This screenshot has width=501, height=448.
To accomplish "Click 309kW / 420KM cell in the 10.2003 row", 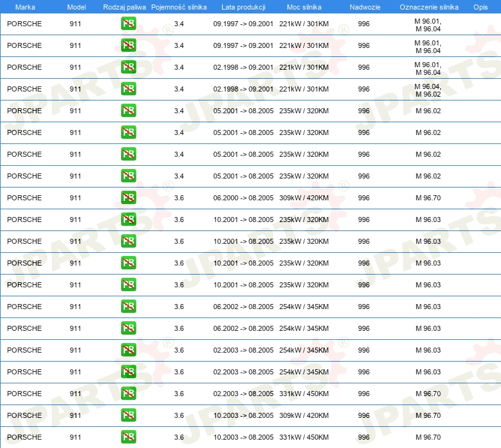I will [x=304, y=415].
